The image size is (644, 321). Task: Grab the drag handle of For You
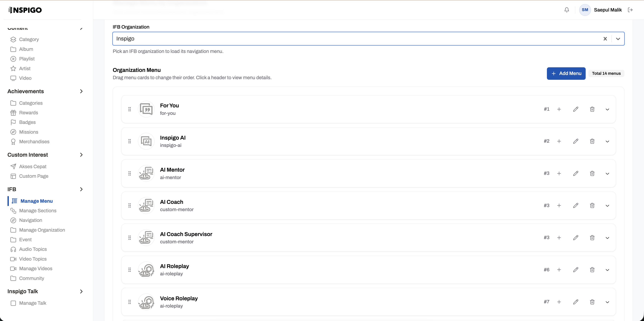tap(130, 109)
